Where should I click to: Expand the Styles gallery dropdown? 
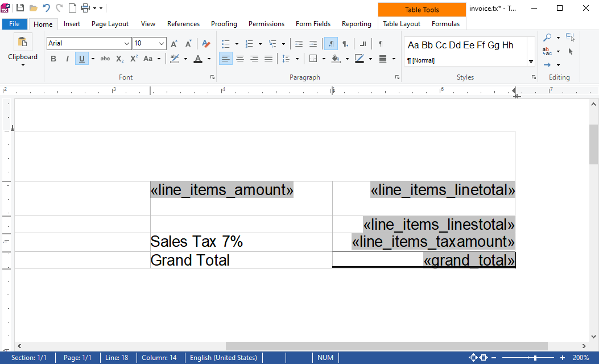pos(531,61)
